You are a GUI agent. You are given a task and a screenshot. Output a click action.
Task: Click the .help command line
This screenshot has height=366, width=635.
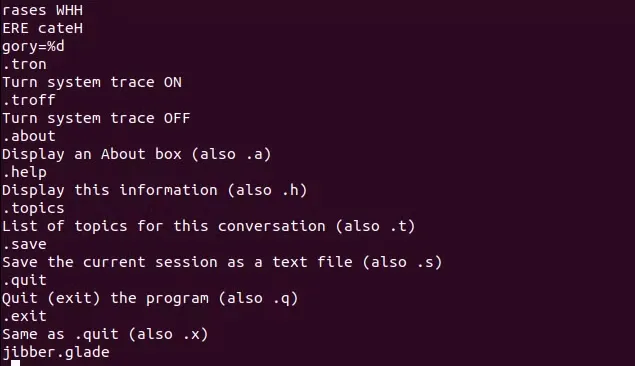point(25,172)
